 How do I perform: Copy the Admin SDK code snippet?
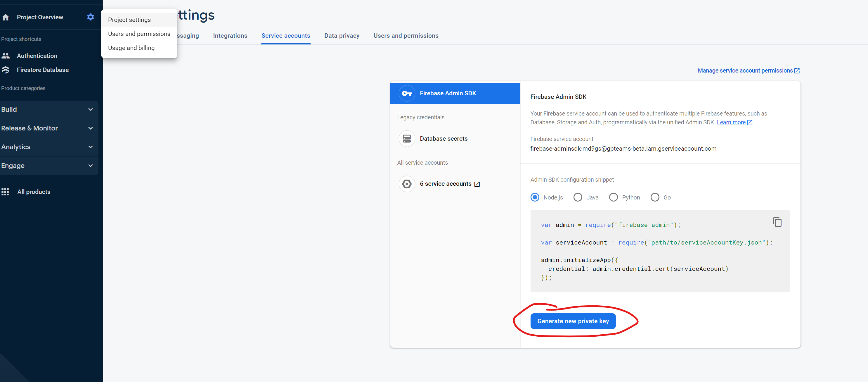[x=777, y=222]
